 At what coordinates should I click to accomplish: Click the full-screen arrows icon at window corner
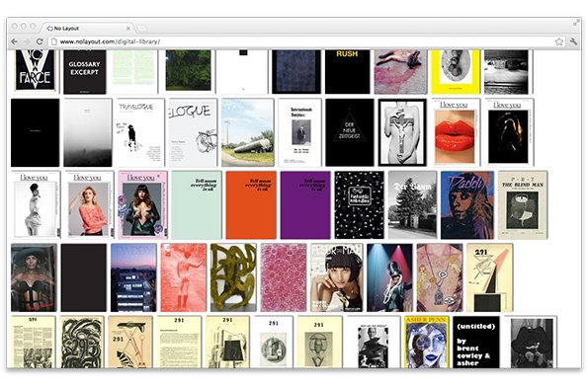(x=576, y=24)
